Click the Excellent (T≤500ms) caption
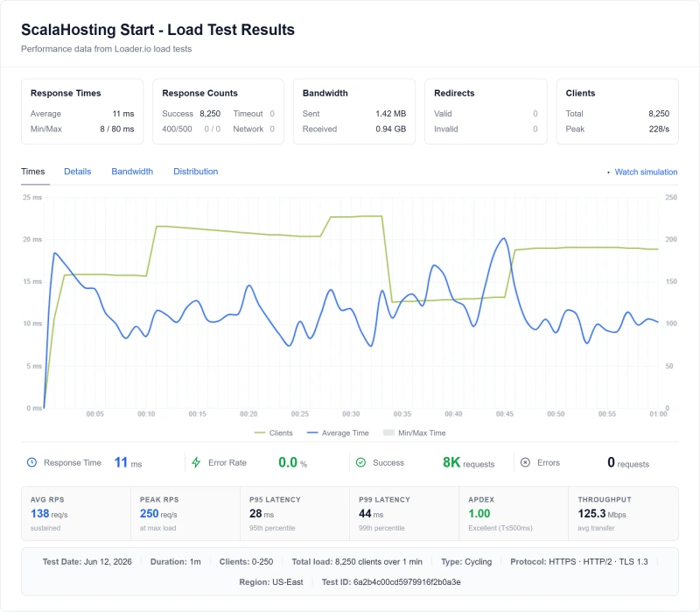Screen dimensions: 700x612 pyautogui.click(x=500, y=528)
